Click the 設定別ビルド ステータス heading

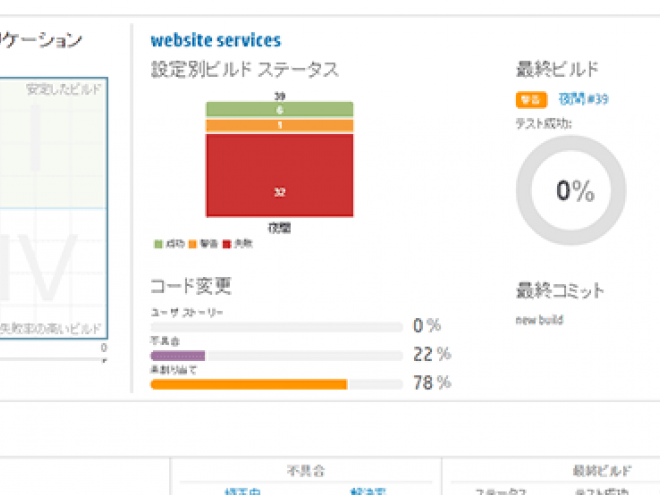pyautogui.click(x=245, y=69)
